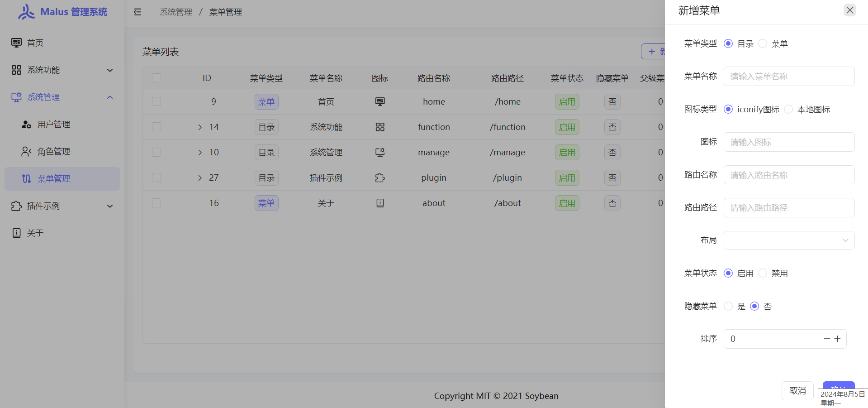
Task: Click the grid icon in the function row
Action: (x=380, y=127)
